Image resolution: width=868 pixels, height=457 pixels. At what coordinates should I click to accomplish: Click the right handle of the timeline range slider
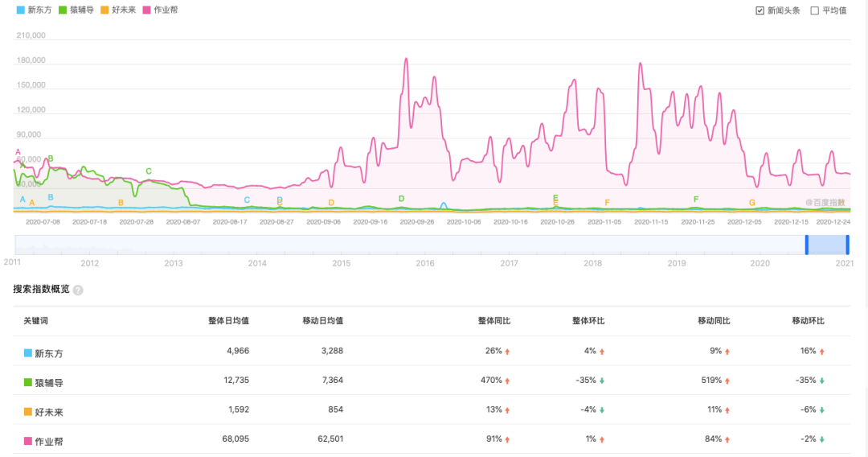[848, 245]
